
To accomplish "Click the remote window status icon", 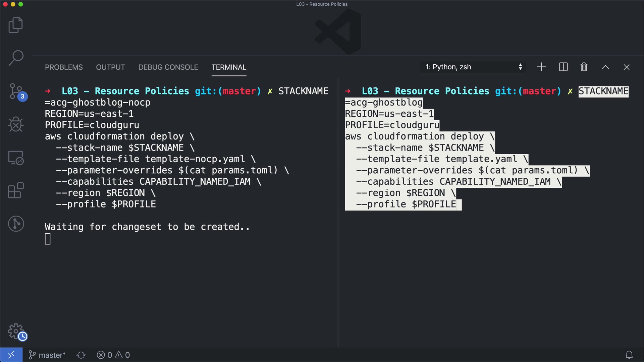I will click(11, 355).
